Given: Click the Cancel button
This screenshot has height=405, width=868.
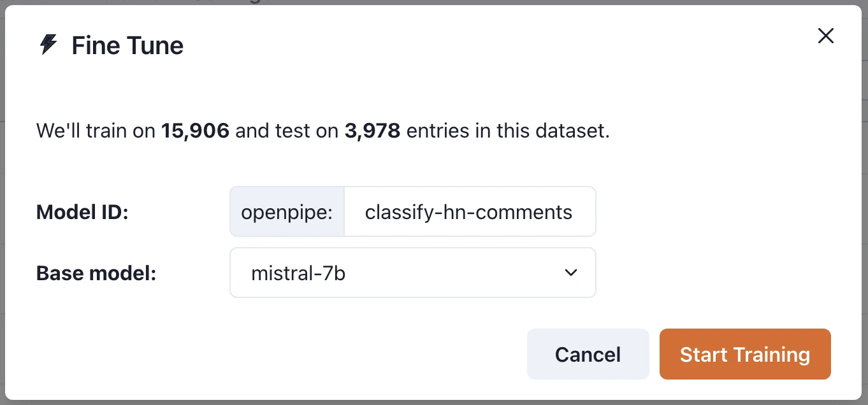Looking at the screenshot, I should click(x=587, y=354).
